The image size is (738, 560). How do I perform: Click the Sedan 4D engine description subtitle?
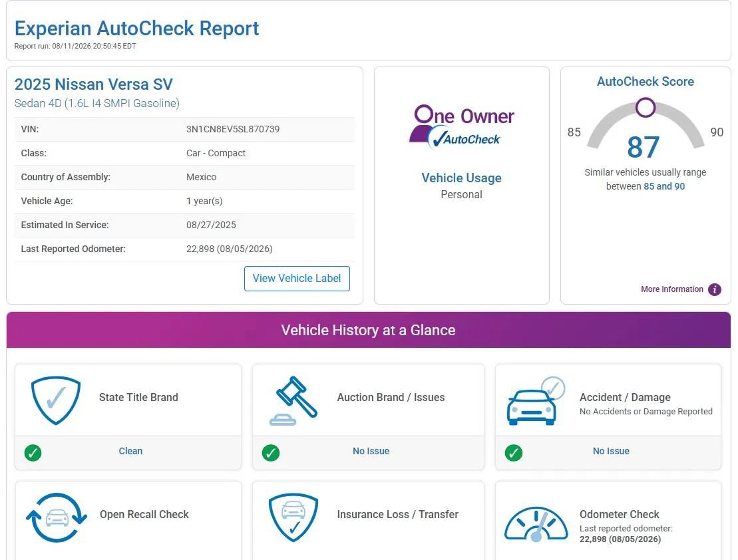97,104
